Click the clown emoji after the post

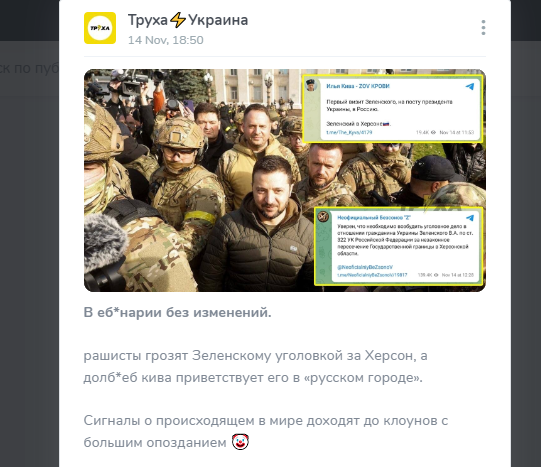click(x=240, y=442)
